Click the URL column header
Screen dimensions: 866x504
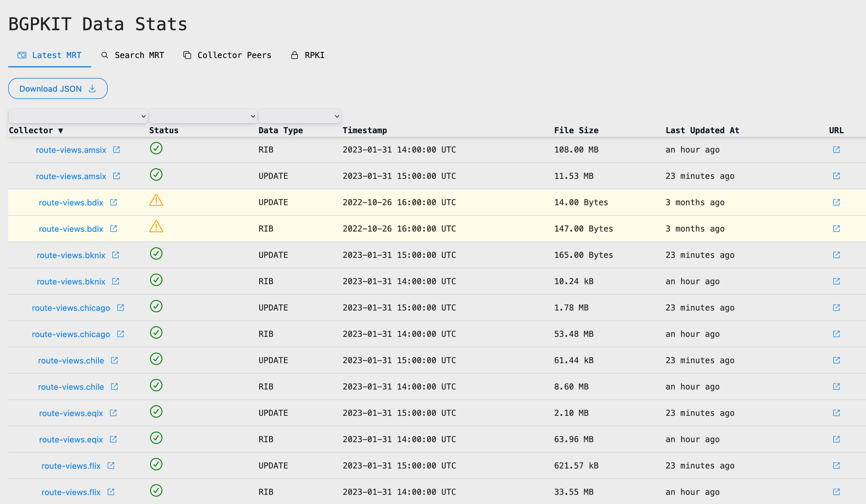click(x=836, y=130)
